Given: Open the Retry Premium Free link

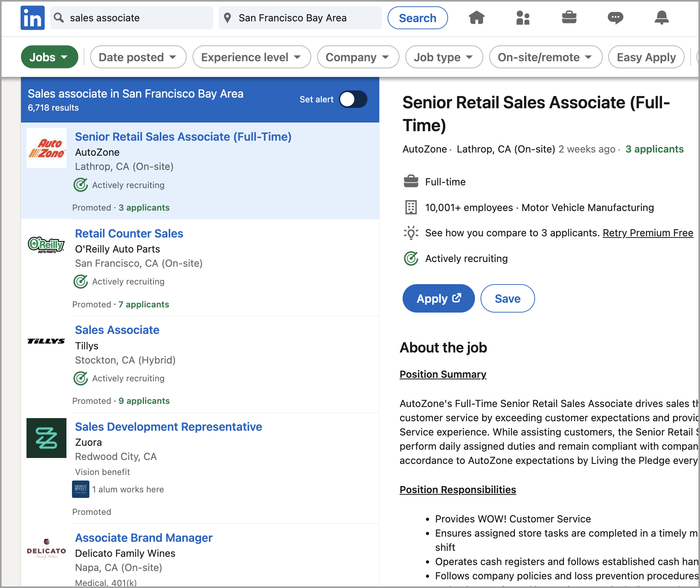Looking at the screenshot, I should [647, 233].
